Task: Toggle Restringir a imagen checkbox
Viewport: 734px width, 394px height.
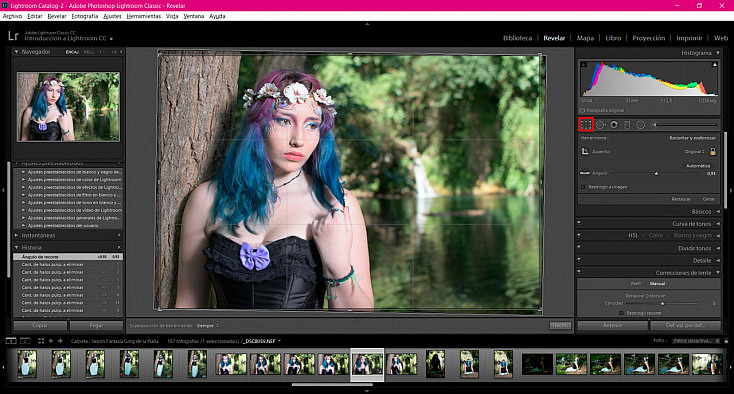Action: 583,187
